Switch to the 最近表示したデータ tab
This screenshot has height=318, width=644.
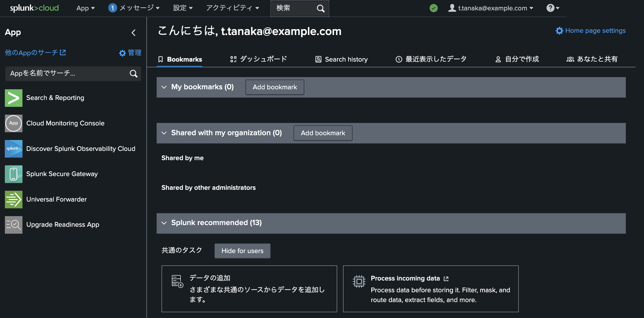[431, 59]
